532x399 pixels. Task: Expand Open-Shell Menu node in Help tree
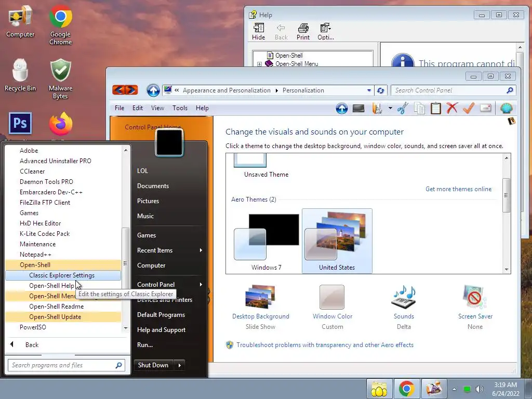[x=260, y=64]
